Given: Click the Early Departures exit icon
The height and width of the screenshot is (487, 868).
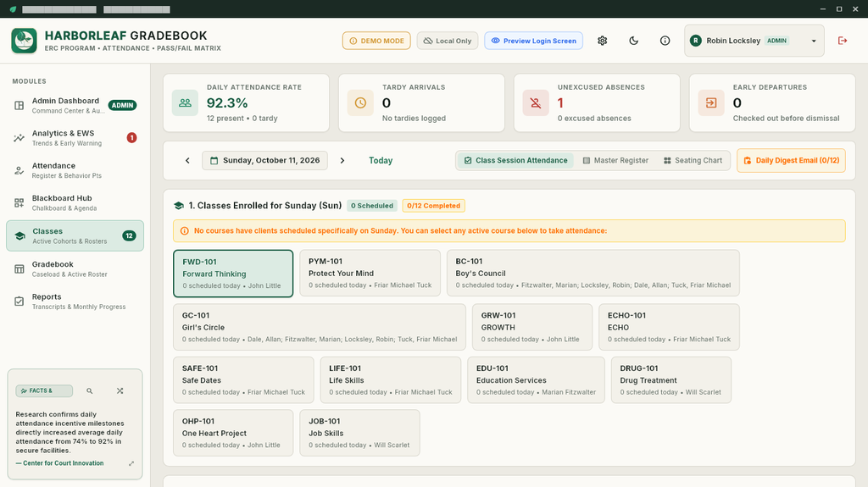Looking at the screenshot, I should tap(711, 103).
